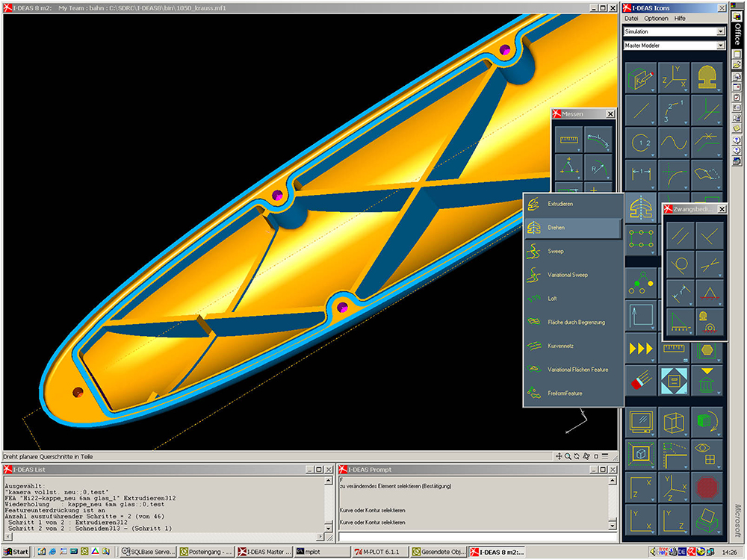Screen dimensions: 747x560
Task: Choose Sweep from the flyout menu
Action: (574, 251)
